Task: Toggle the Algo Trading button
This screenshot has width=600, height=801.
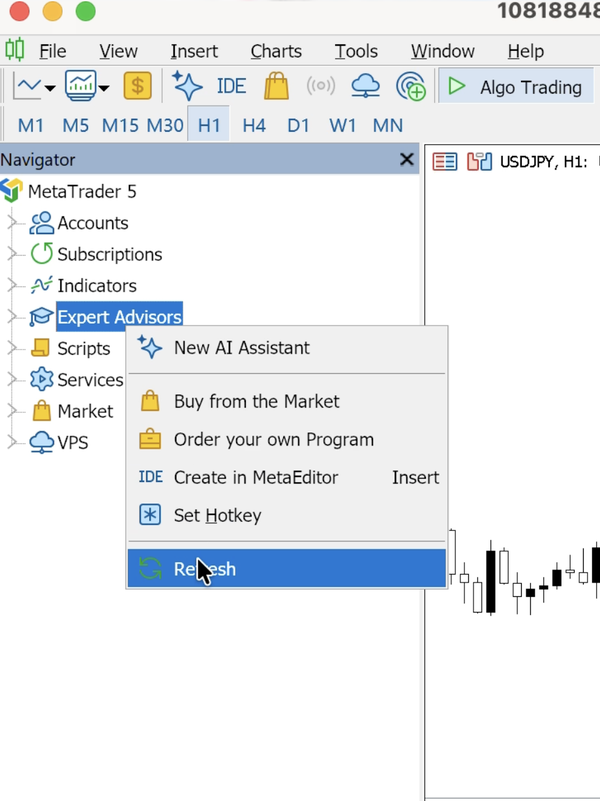Action: (x=516, y=87)
